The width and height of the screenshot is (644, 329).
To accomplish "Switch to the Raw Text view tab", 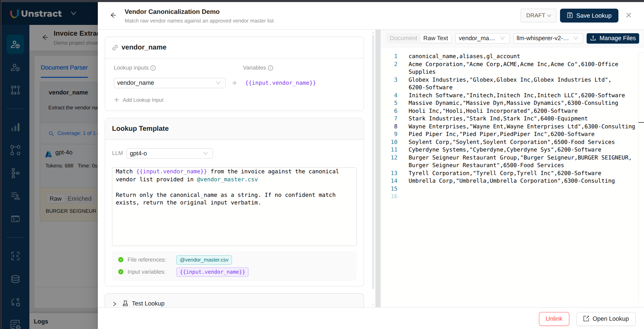I will coord(436,38).
